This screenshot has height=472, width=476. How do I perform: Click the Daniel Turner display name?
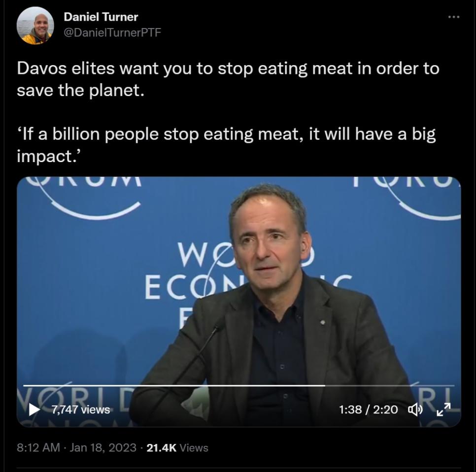[101, 17]
